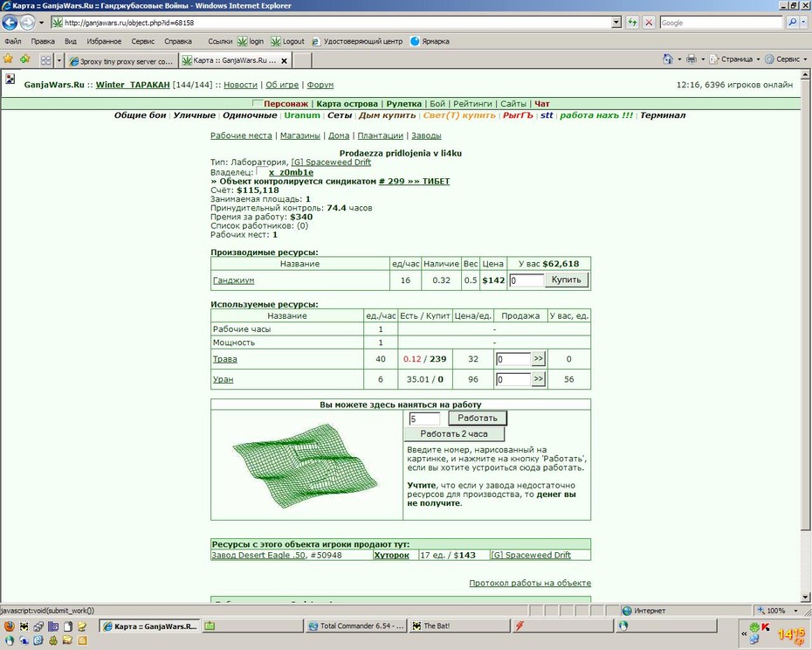Click the Работать button
812x650 pixels.
click(x=477, y=418)
